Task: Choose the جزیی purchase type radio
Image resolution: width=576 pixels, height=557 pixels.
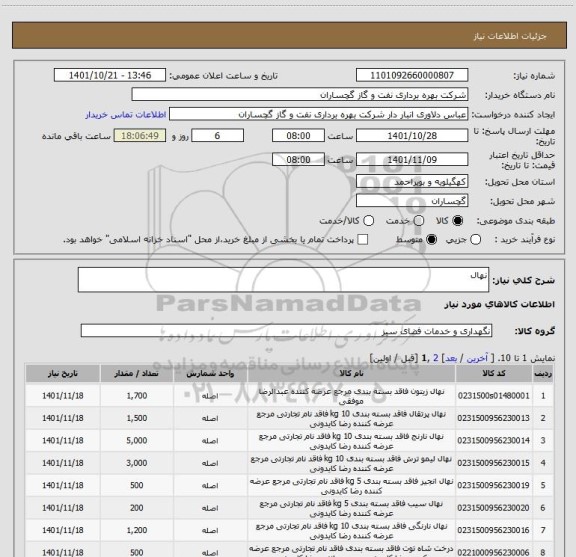Action: coord(475,240)
